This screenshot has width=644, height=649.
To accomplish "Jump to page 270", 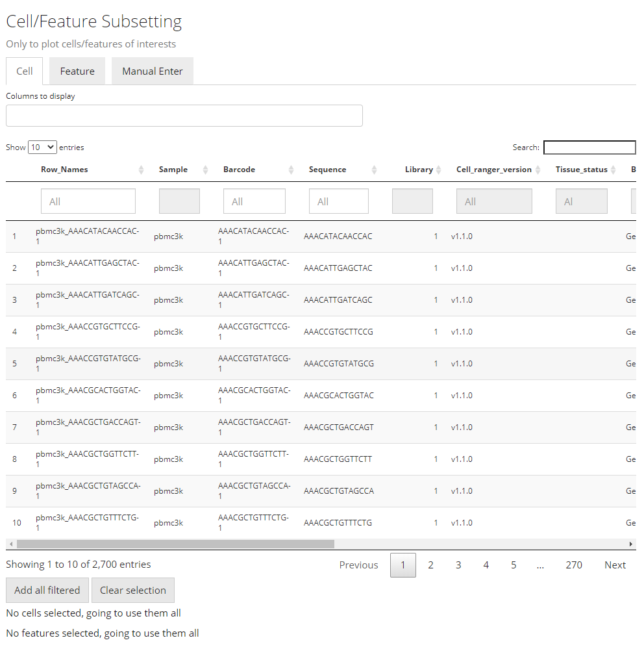I will pos(574,565).
